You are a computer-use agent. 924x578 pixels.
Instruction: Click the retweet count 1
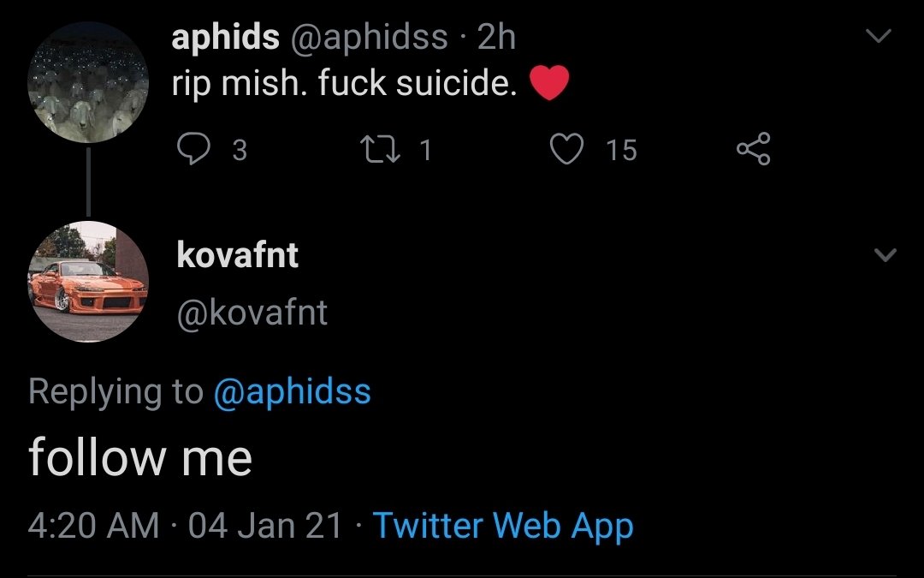pyautogui.click(x=425, y=151)
